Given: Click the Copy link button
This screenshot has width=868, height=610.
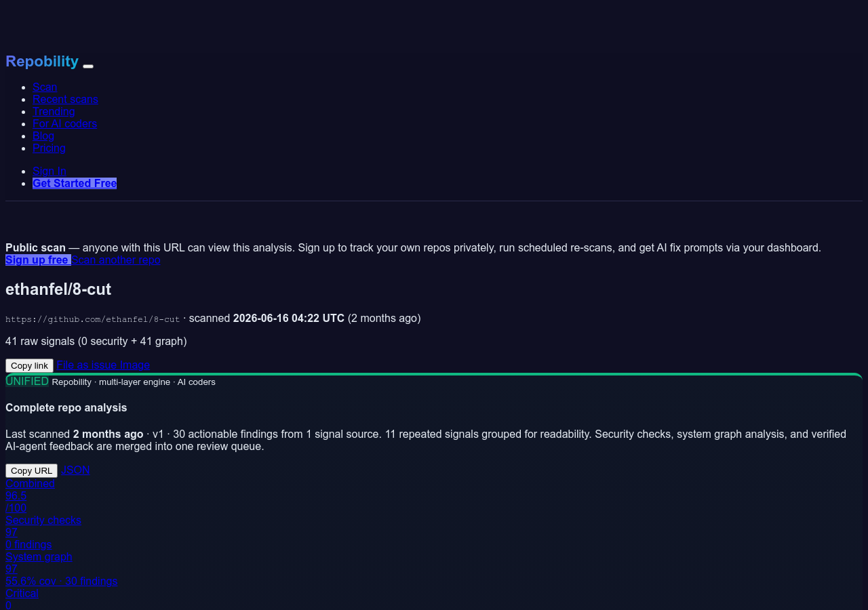Looking at the screenshot, I should pos(29,365).
